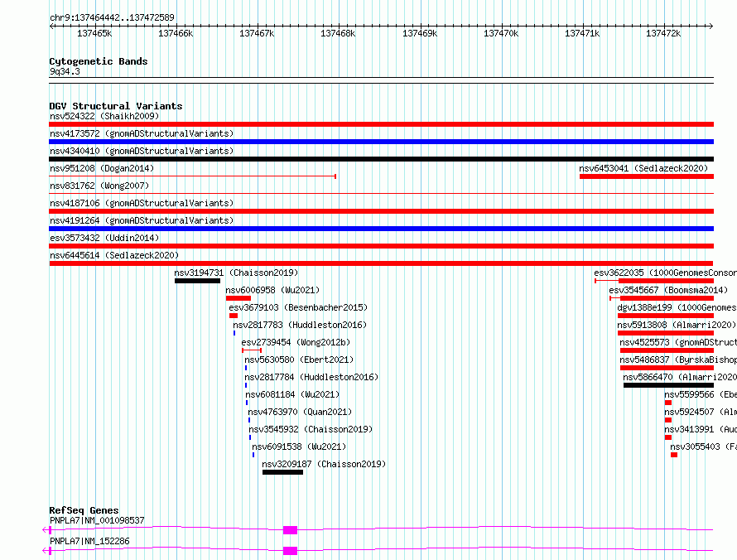Click the red bar beneath esv3573432
Image resolution: width=737 pixels, height=560 pixels.
pos(381,246)
